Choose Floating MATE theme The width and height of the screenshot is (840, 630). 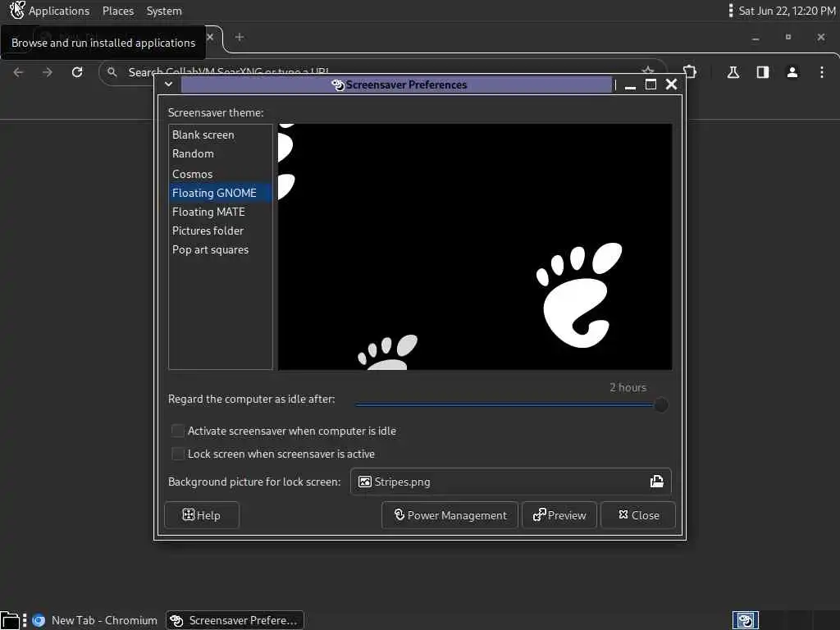pyautogui.click(x=220, y=212)
